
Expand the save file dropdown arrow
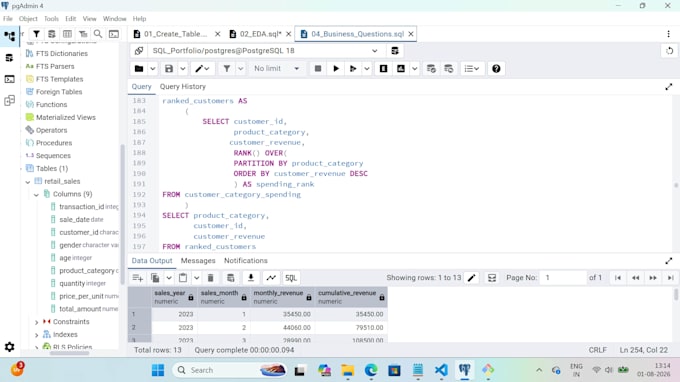(x=183, y=69)
